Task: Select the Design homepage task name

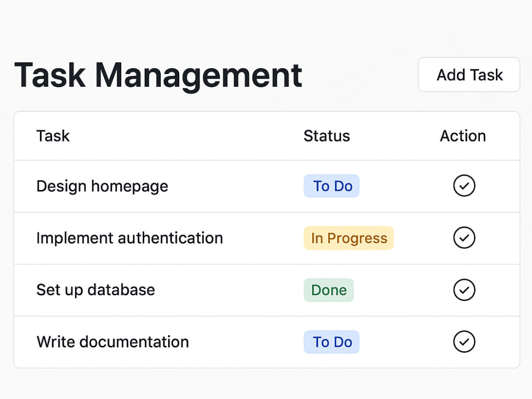Action: 102,186
